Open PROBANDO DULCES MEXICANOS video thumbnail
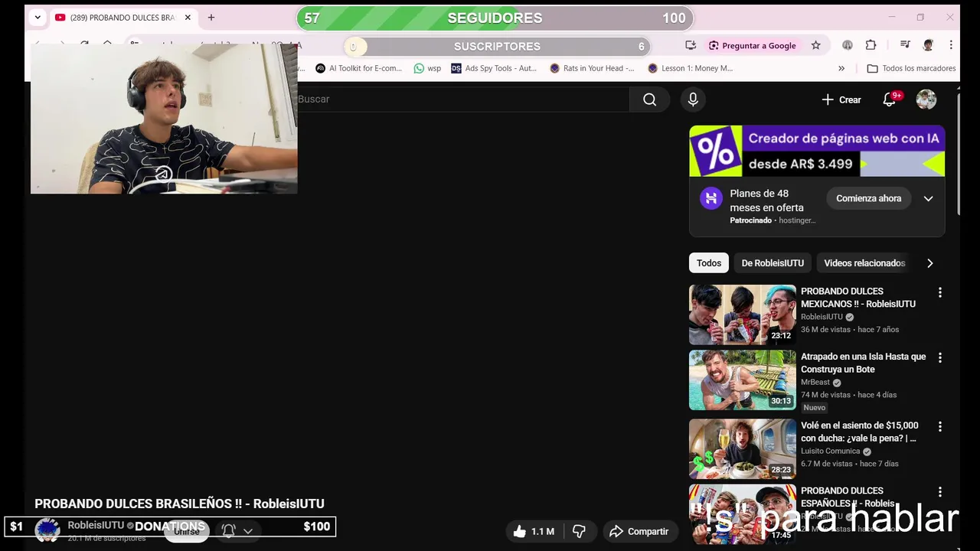This screenshot has width=980, height=551. click(743, 315)
